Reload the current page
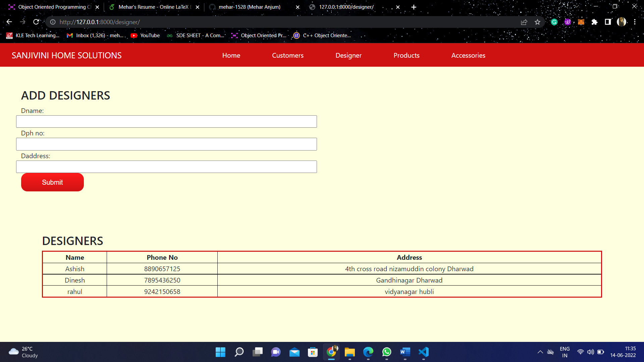 (x=36, y=22)
